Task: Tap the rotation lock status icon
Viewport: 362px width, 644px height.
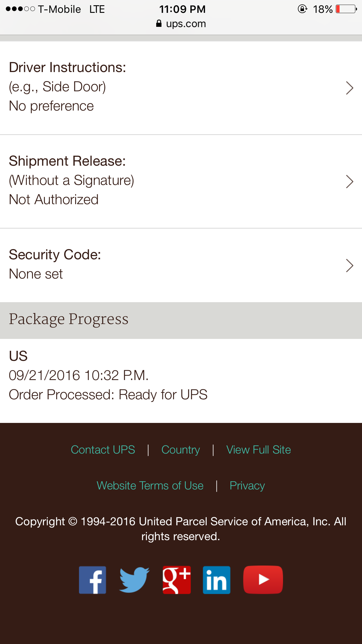Action: [x=302, y=9]
